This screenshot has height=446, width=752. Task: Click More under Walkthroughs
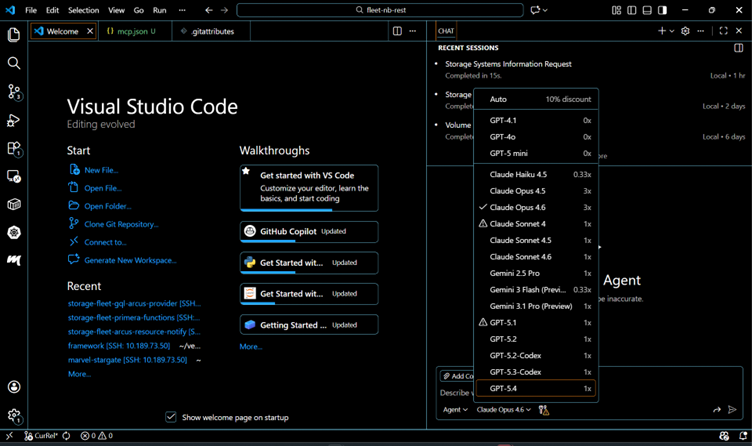pyautogui.click(x=251, y=347)
